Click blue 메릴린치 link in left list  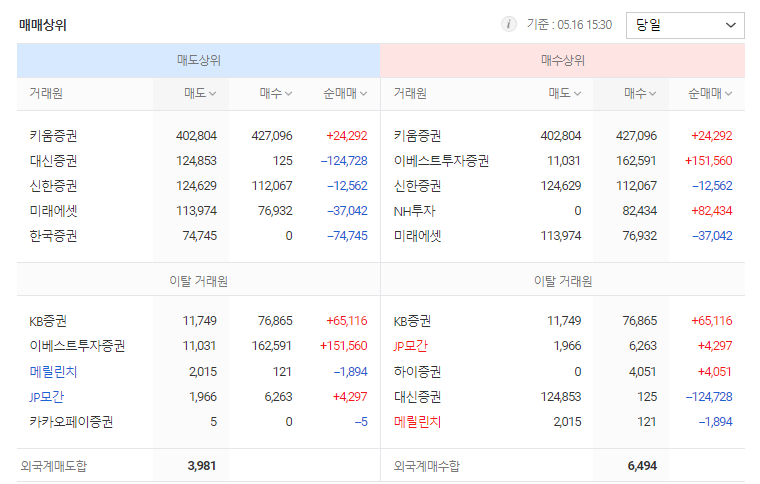(x=53, y=372)
